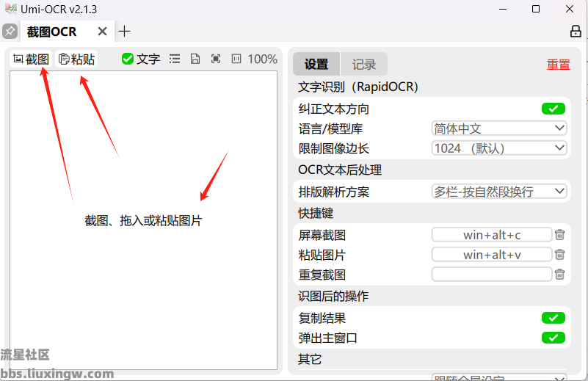Switch to the 记录 records tab
The image size is (588, 381).
pyautogui.click(x=364, y=64)
